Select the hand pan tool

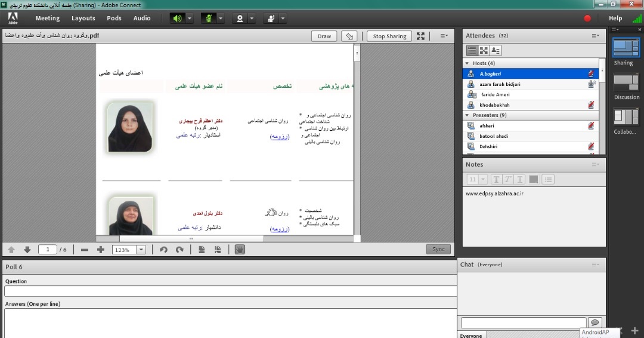click(240, 249)
